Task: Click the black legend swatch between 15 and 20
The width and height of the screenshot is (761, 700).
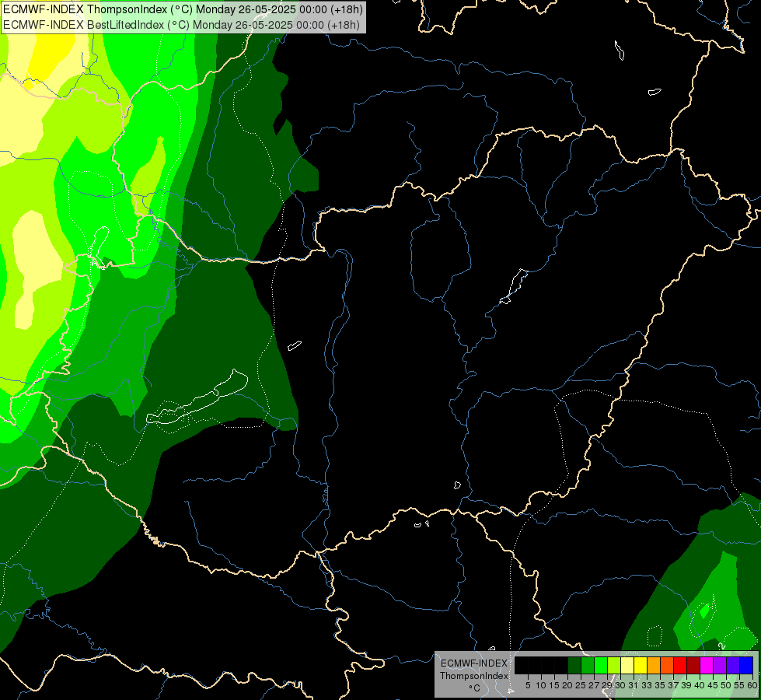Action: coord(561,665)
